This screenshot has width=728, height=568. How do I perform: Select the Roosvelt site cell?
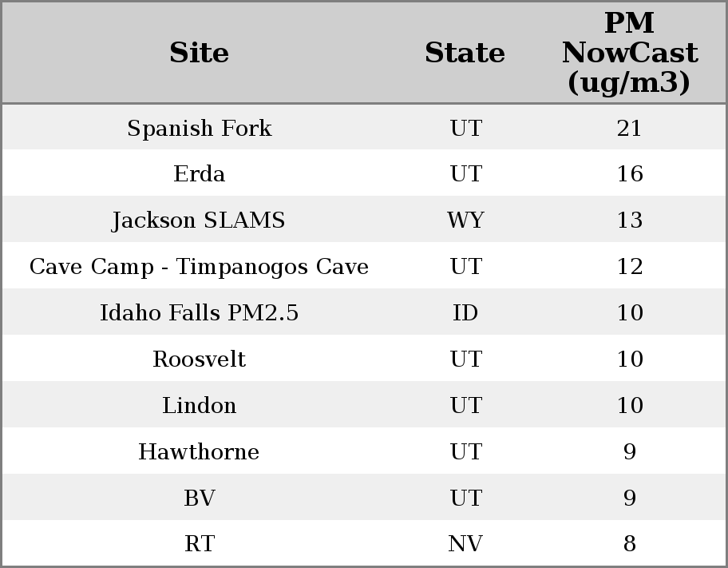pos(200,359)
